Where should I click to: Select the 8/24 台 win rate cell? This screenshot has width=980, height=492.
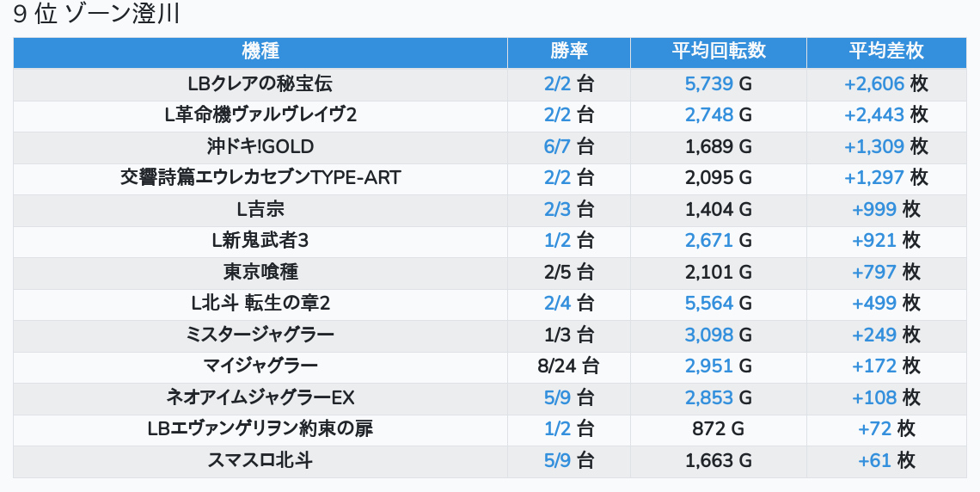click(x=568, y=366)
